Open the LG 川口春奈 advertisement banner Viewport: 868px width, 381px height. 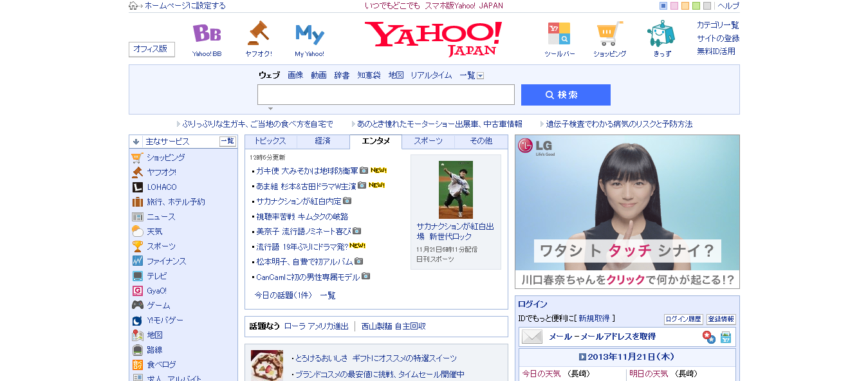point(627,211)
